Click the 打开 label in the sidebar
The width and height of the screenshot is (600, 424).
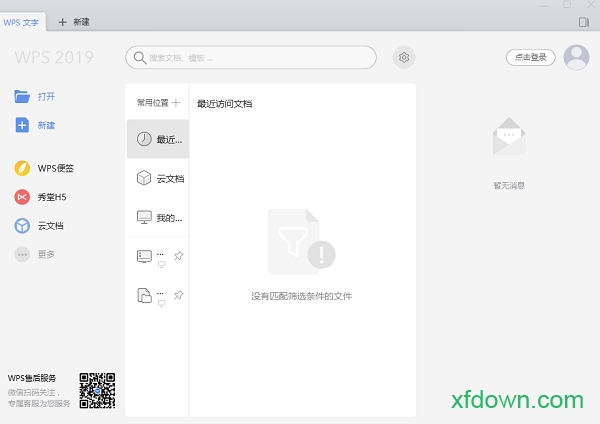click(46, 96)
